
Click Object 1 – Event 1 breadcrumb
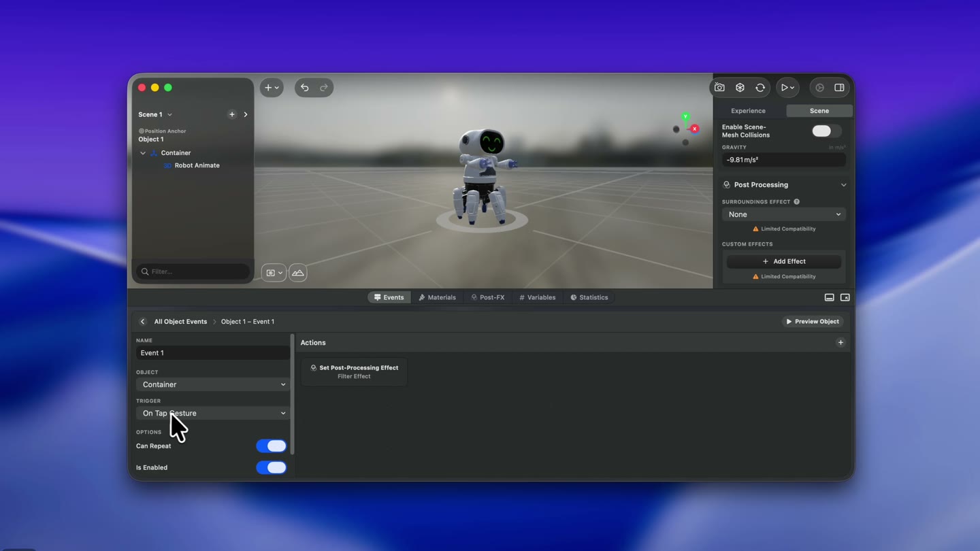point(248,322)
